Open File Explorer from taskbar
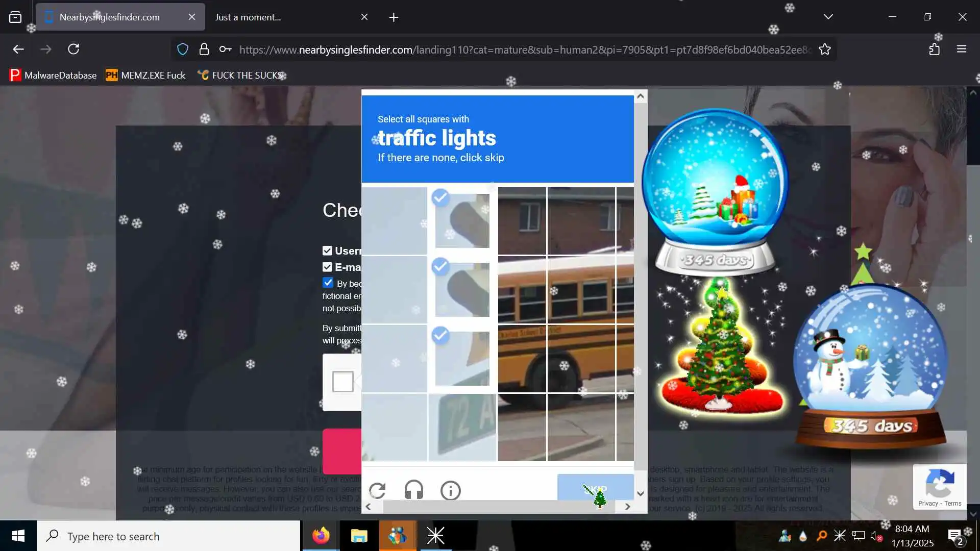The height and width of the screenshot is (551, 980). pos(359,536)
